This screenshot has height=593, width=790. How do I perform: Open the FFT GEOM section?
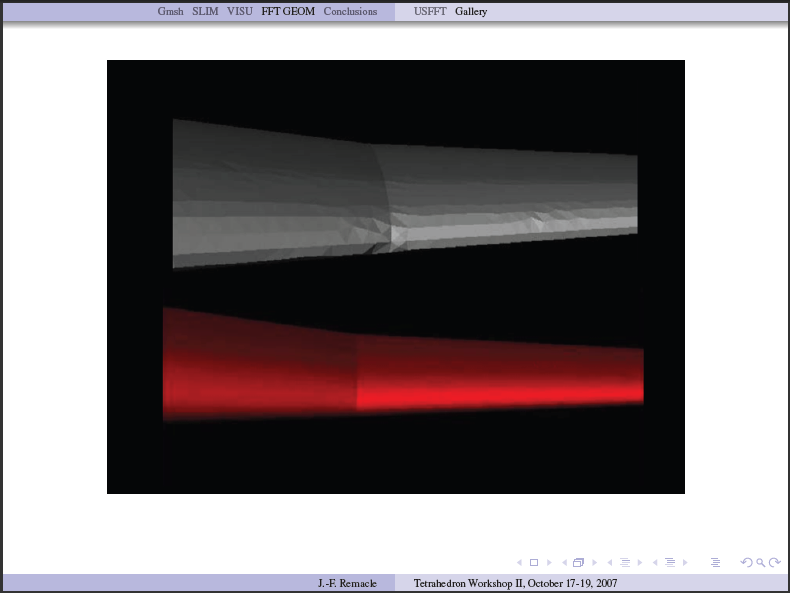(x=288, y=11)
